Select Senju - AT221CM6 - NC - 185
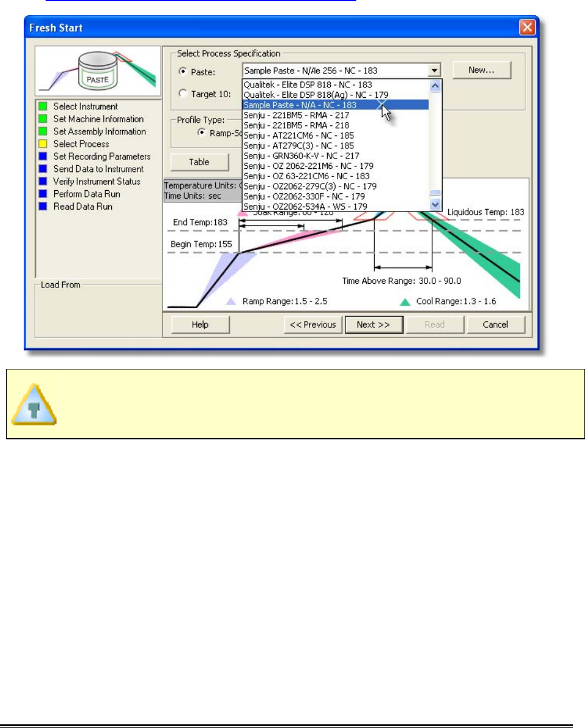This screenshot has height=728, width=585. tap(336, 136)
